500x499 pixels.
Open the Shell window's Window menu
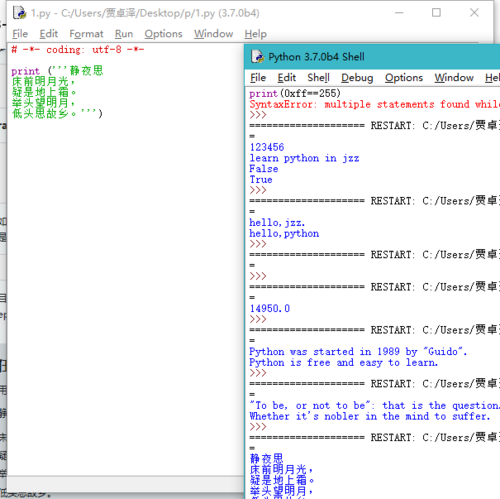pos(454,78)
